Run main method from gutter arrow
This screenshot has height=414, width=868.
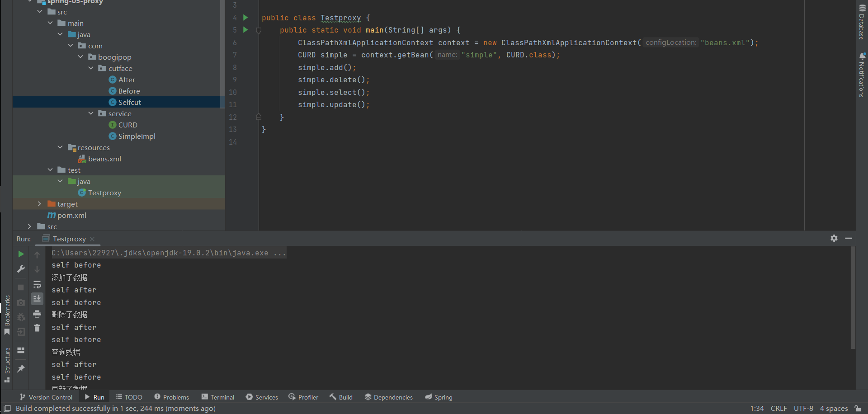click(x=245, y=30)
